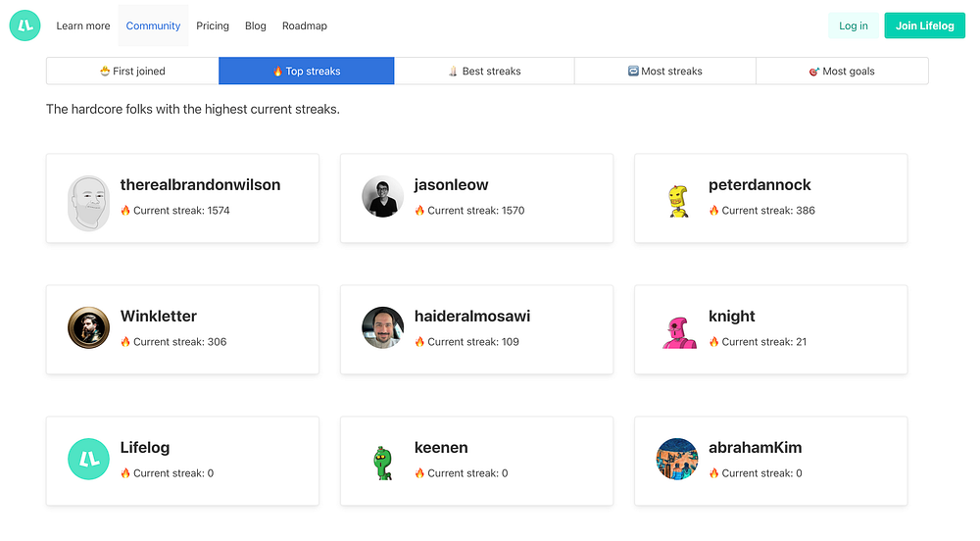The image size is (980, 541).
Task: Open the Most streaks tab
Action: pos(665,72)
